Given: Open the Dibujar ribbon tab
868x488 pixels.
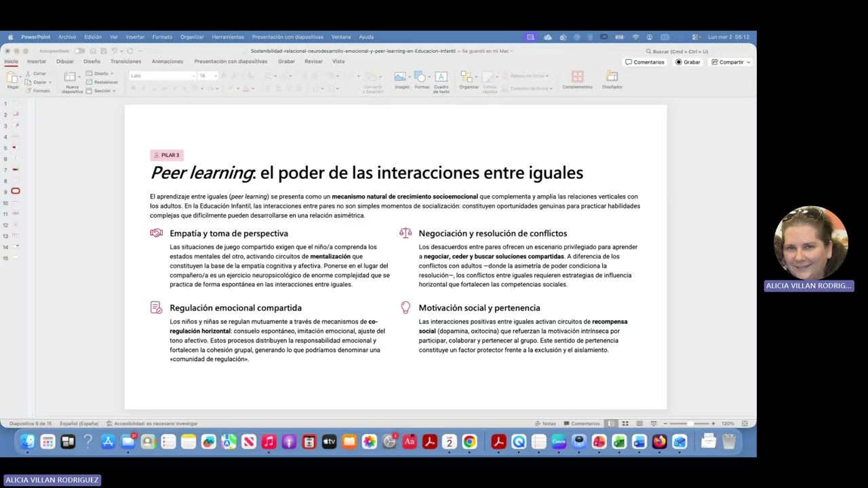Looking at the screenshot, I should pyautogui.click(x=65, y=61).
